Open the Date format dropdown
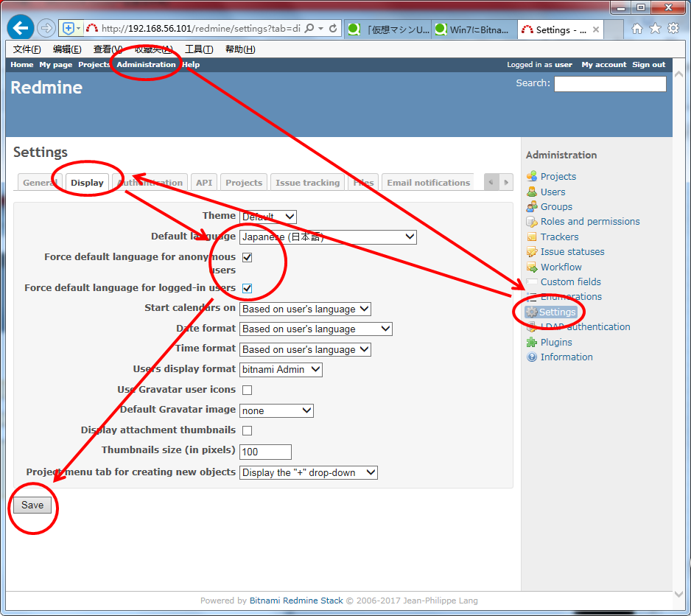This screenshot has height=616, width=691. [315, 329]
